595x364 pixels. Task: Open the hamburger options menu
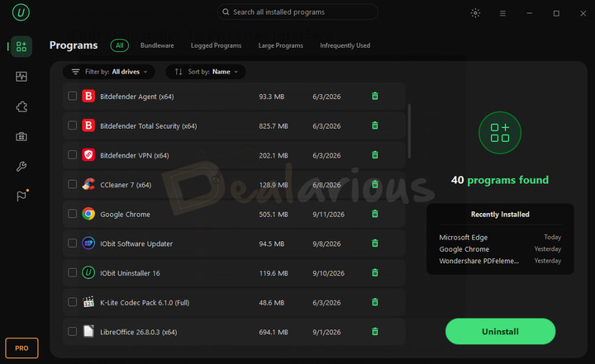coord(502,13)
